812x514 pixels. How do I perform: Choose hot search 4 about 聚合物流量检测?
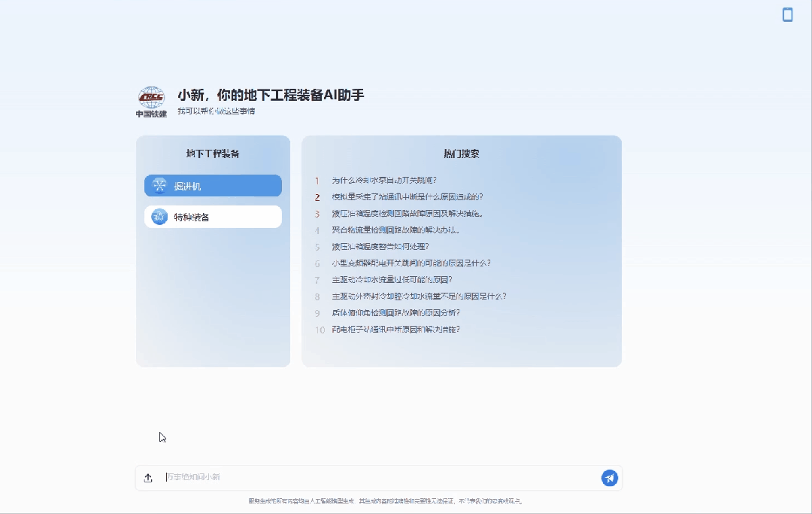click(395, 230)
